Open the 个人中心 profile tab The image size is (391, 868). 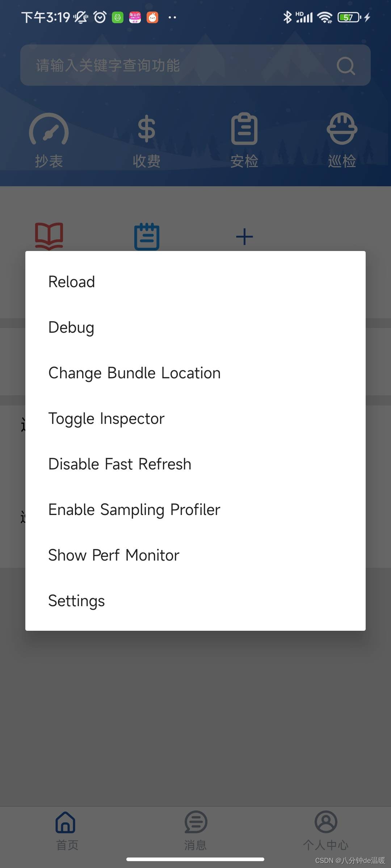click(326, 831)
